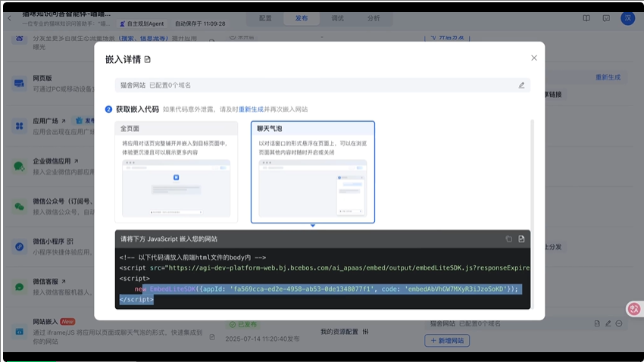
Task: Click the 网站嵌入 New label
Action: coord(67,322)
